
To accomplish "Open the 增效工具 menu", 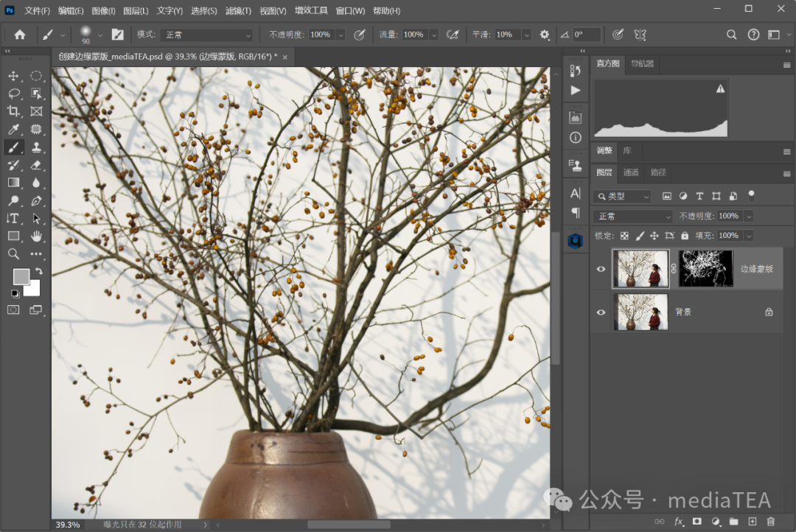I will coord(311,10).
